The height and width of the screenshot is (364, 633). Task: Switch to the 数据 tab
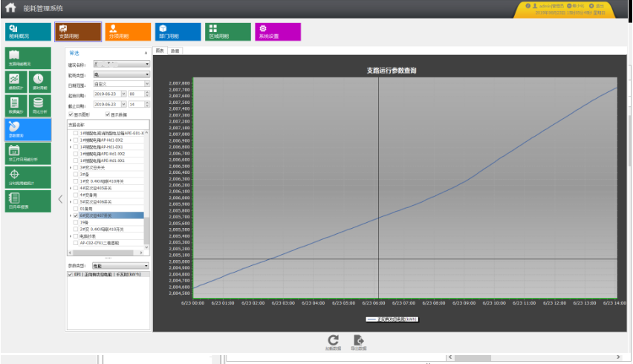point(175,51)
